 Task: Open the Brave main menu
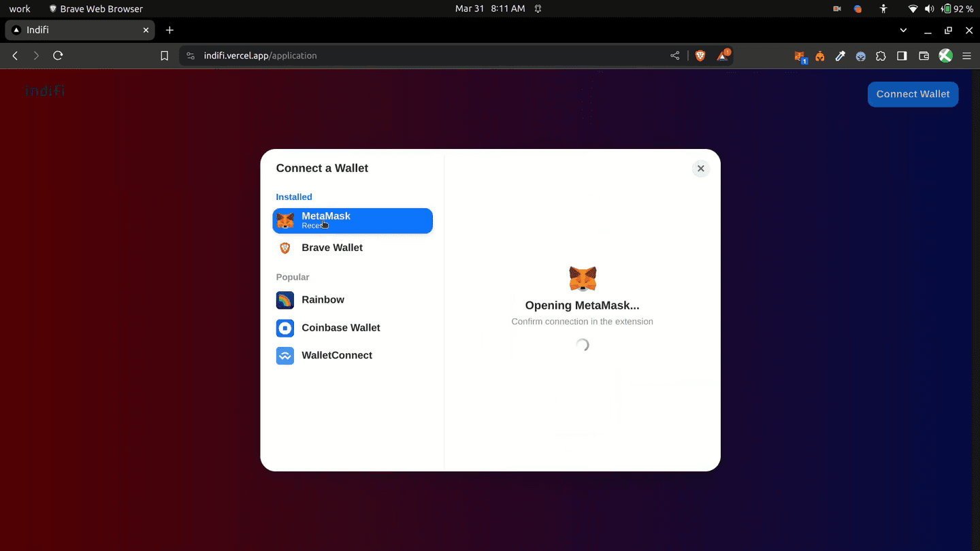[966, 56]
